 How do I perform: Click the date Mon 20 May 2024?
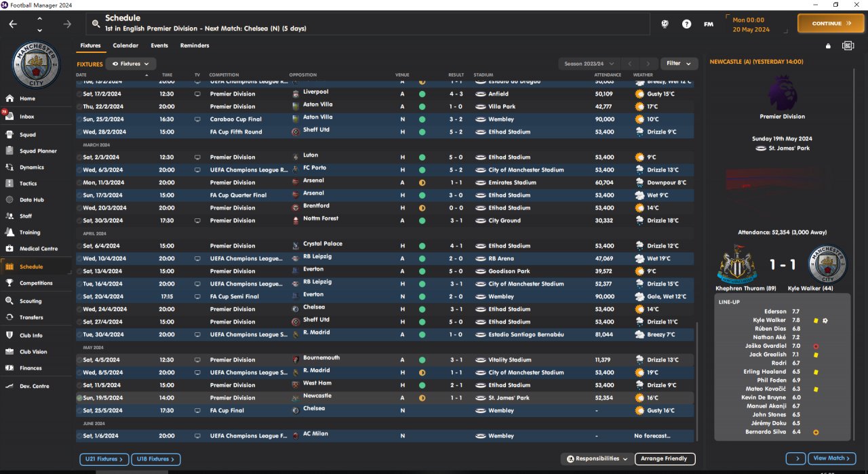point(751,24)
